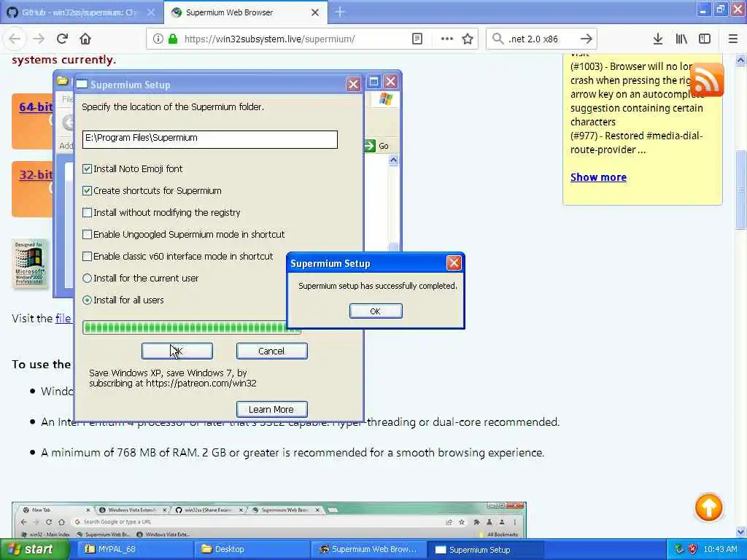Open the browser hamburger menu
The height and width of the screenshot is (560, 747).
(x=733, y=39)
